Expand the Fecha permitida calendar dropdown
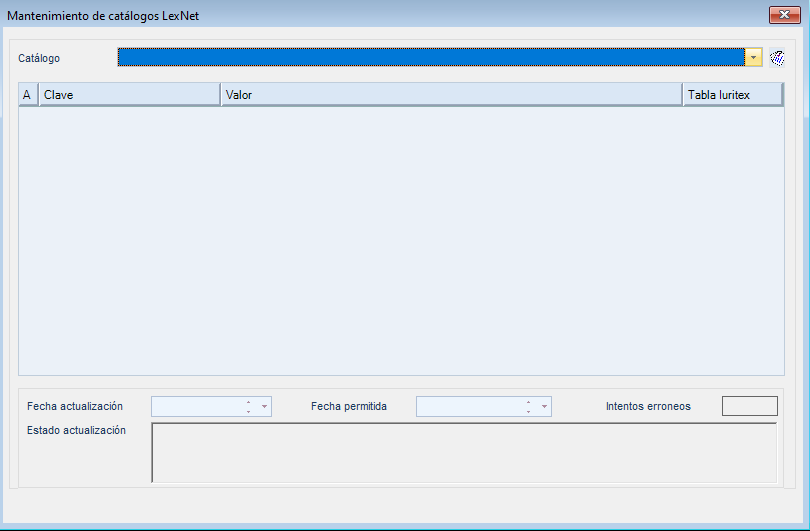 544,407
